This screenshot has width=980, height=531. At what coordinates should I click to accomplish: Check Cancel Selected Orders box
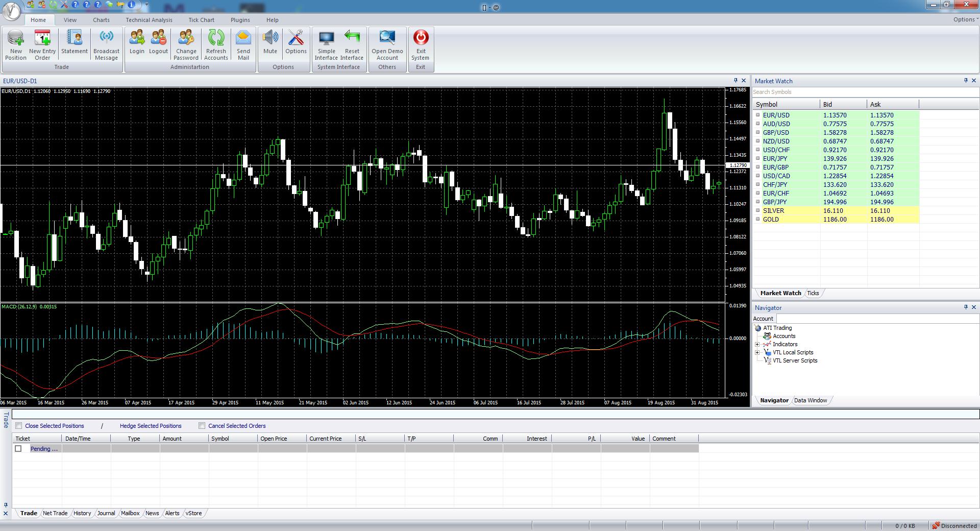pyautogui.click(x=202, y=425)
